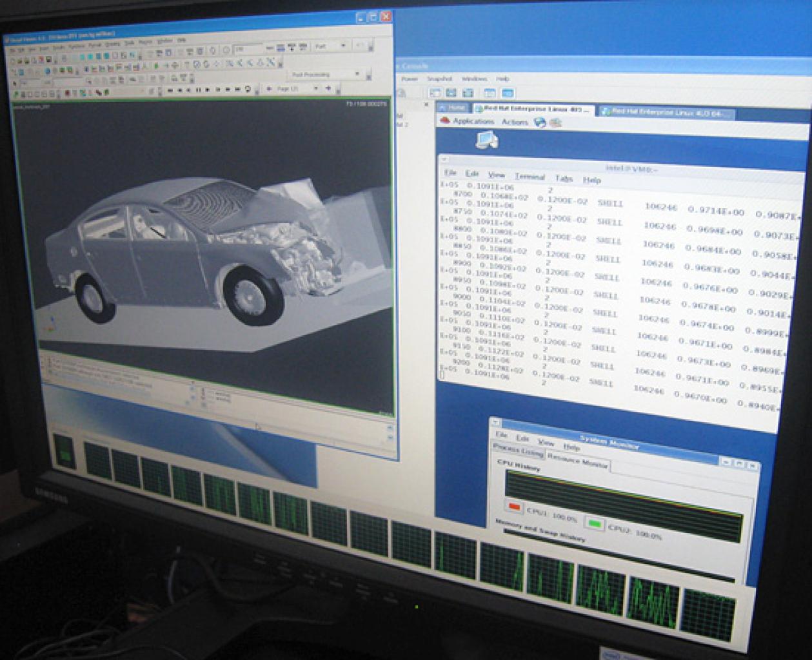Open View menu in the terminal window

click(x=496, y=175)
